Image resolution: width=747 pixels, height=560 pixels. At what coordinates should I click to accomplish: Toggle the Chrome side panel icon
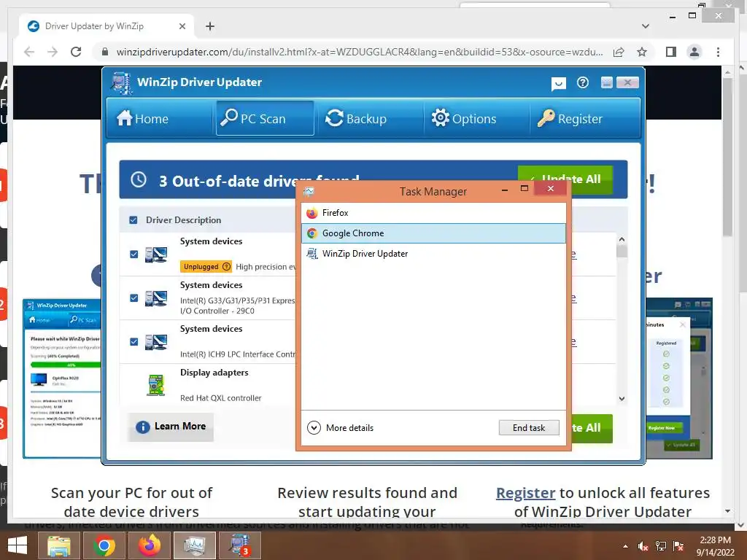coord(671,52)
